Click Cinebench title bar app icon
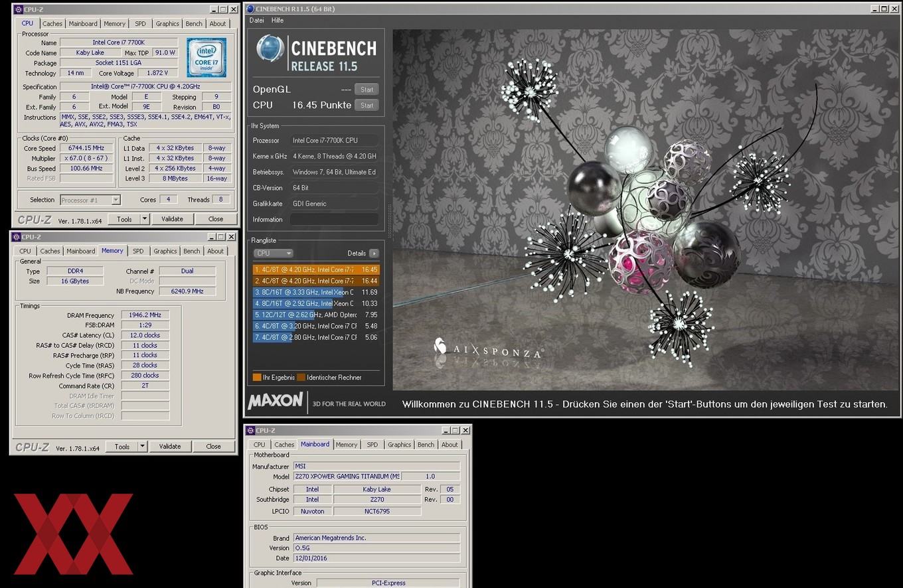This screenshot has width=903, height=588. click(250, 9)
